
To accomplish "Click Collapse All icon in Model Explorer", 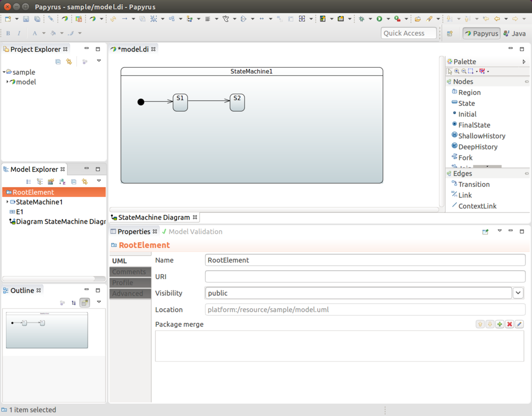I will 73,181.
